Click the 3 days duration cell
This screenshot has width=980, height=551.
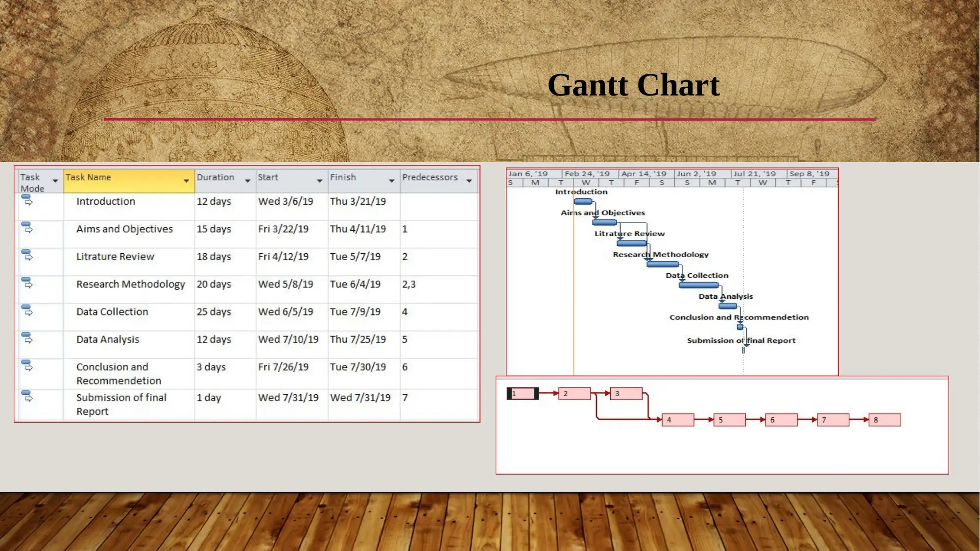[225, 374]
